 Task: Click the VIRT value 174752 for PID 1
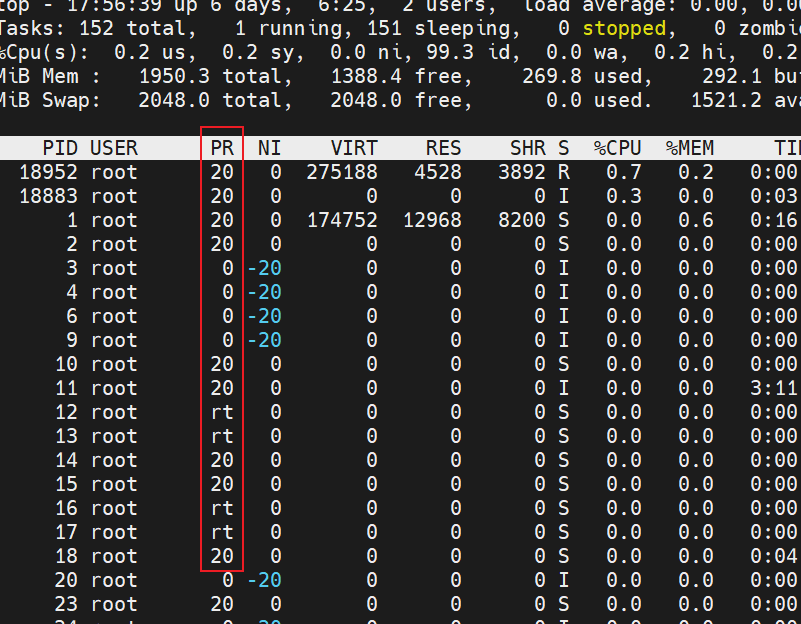pyautogui.click(x=341, y=220)
